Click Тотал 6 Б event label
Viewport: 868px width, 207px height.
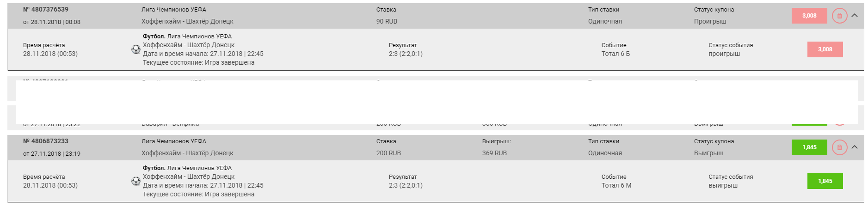tap(616, 54)
